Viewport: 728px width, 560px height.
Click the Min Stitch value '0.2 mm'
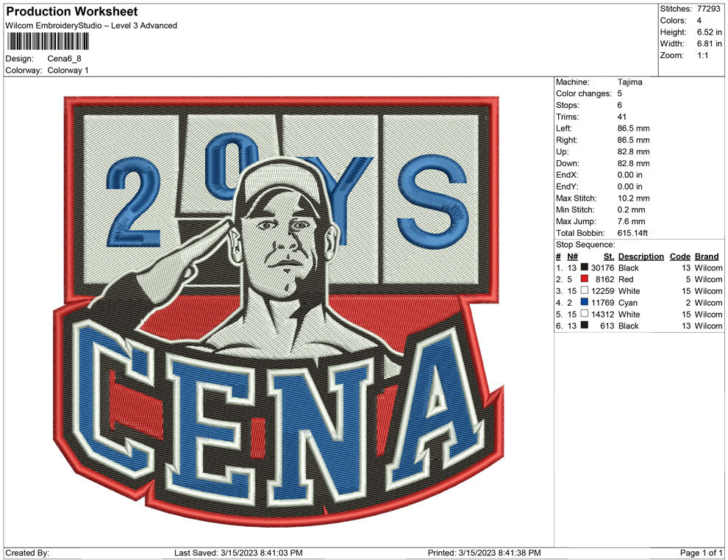click(631, 209)
